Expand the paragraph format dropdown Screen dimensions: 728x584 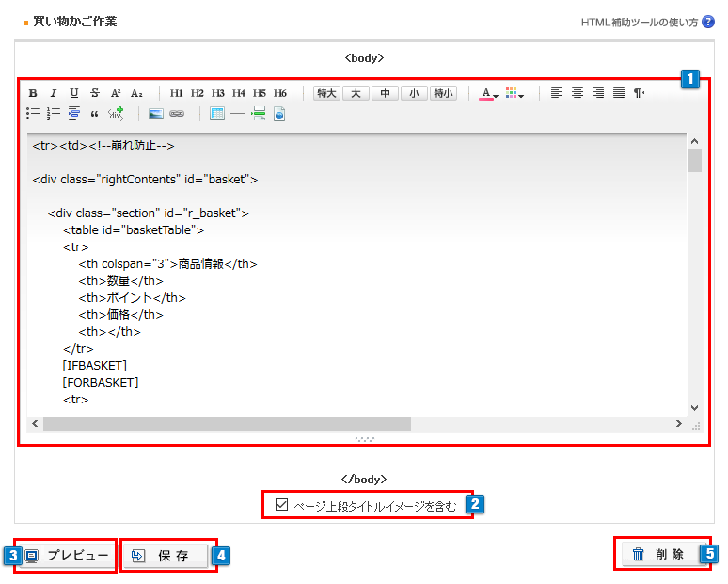click(640, 93)
